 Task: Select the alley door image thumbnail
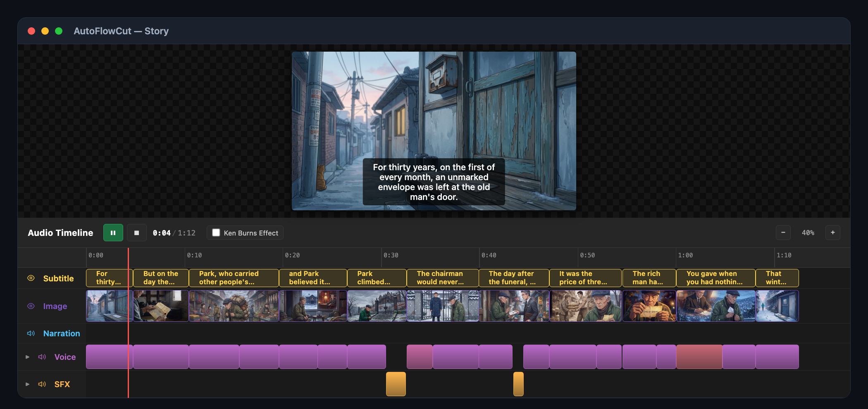(110, 306)
